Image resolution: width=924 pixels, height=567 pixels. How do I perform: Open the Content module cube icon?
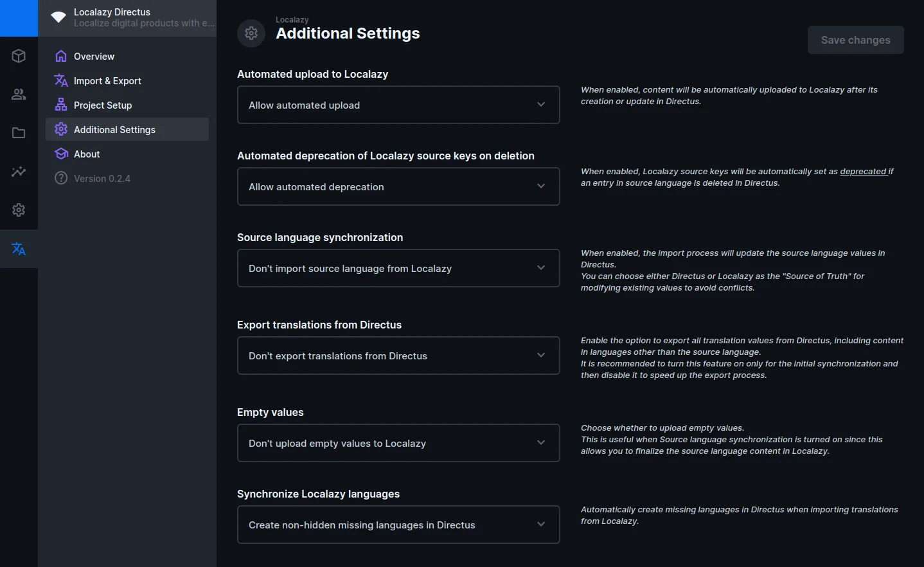[x=19, y=56]
